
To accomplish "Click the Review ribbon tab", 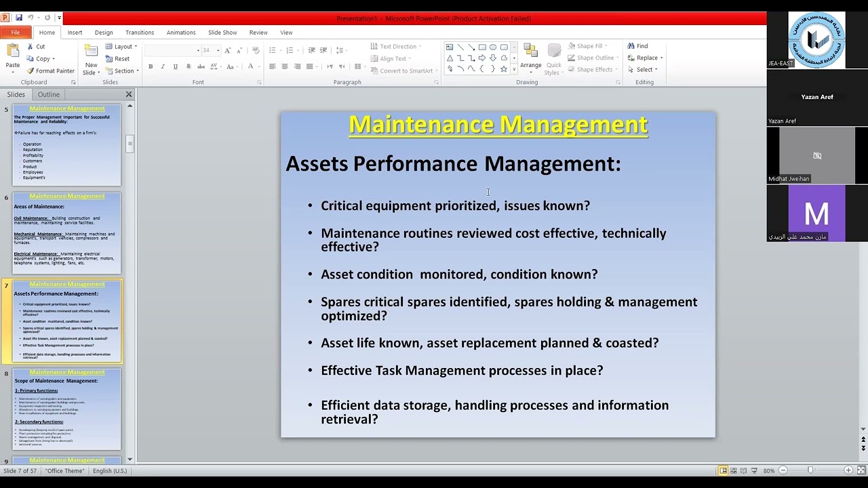I will click(x=258, y=33).
